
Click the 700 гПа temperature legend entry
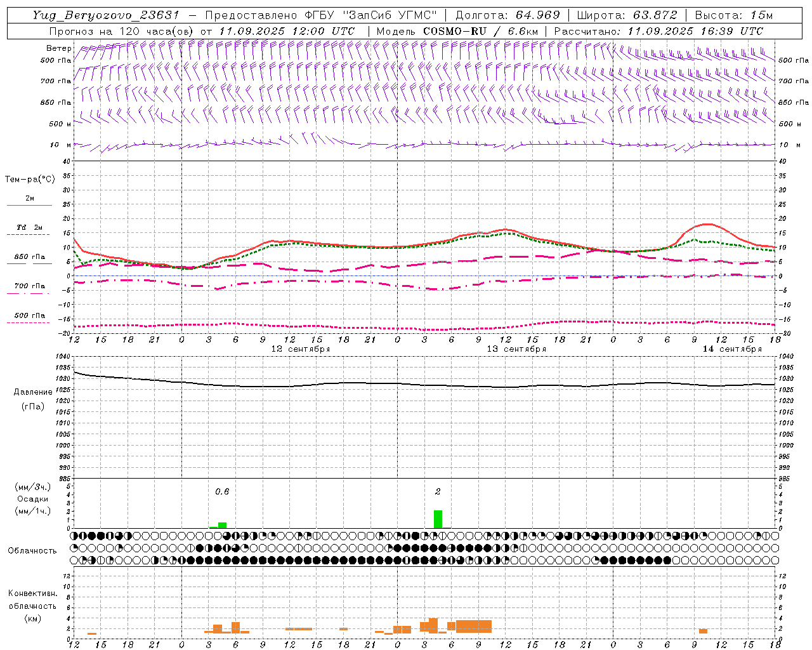click(x=29, y=286)
